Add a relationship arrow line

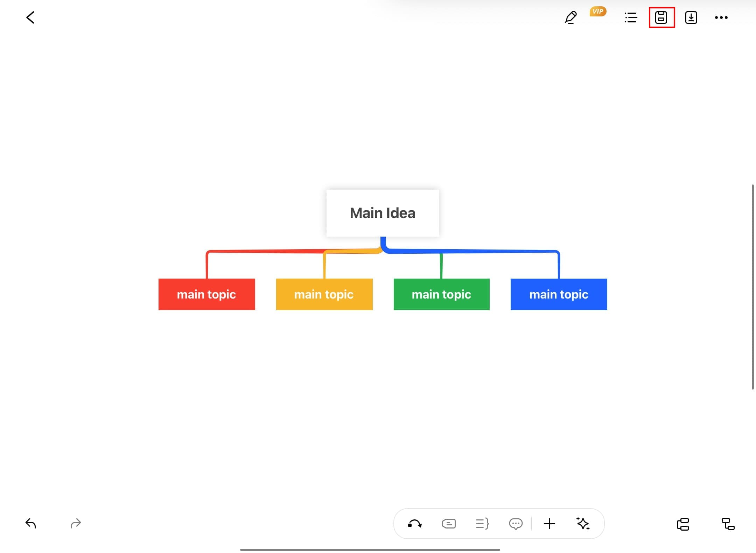coord(415,524)
